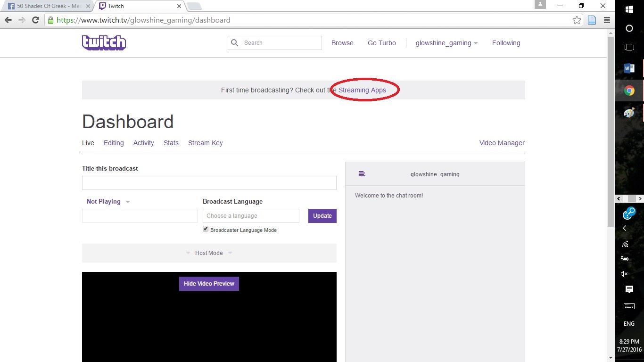Click page vertical scrollbar thumb
The width and height of the screenshot is (644, 362).
(x=611, y=131)
